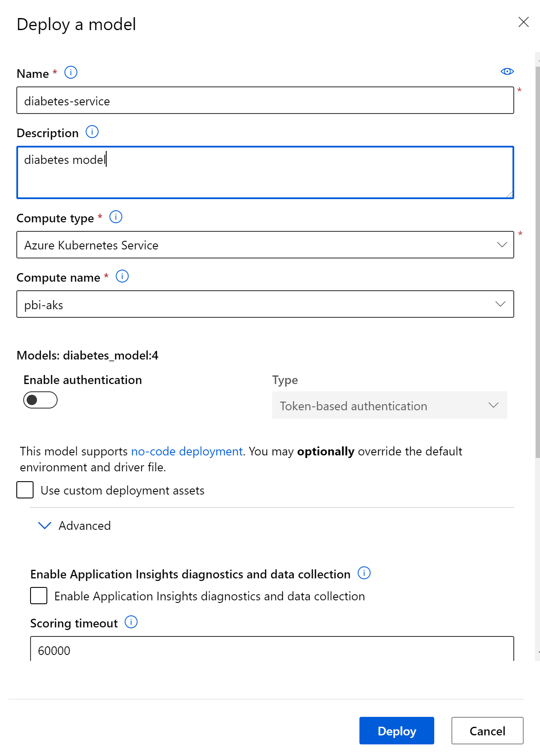Open the Compute name dropdown showing pbi-aks
Viewport: 540px width, 756px height.
(265, 304)
